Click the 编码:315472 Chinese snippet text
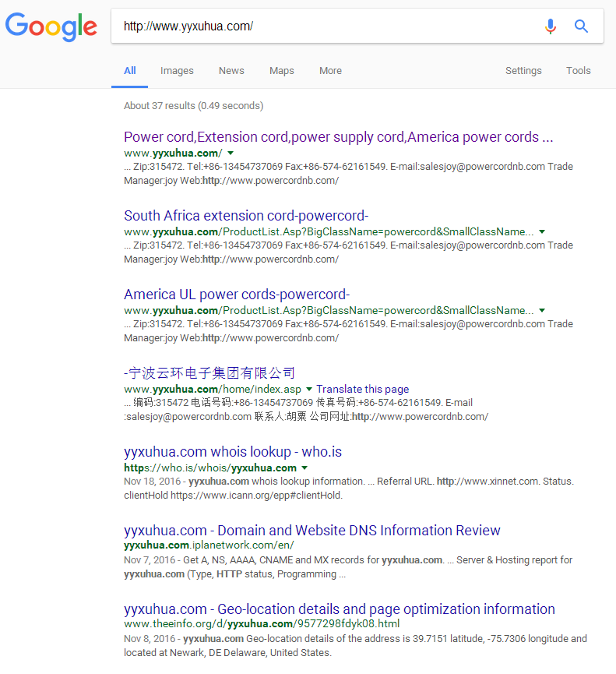The height and width of the screenshot is (674, 616). [306, 409]
